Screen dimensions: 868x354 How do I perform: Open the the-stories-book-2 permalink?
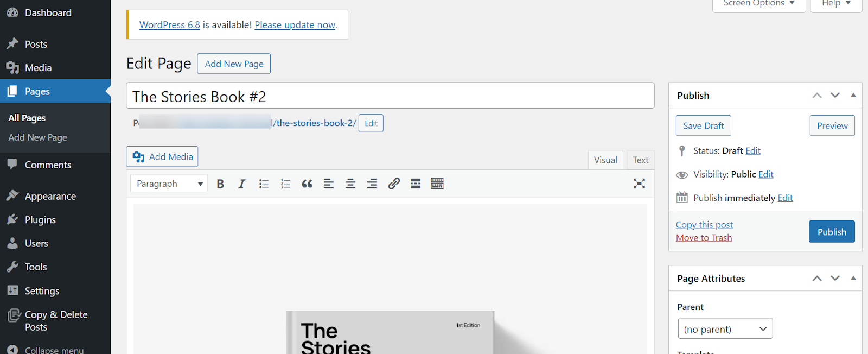pyautogui.click(x=314, y=123)
